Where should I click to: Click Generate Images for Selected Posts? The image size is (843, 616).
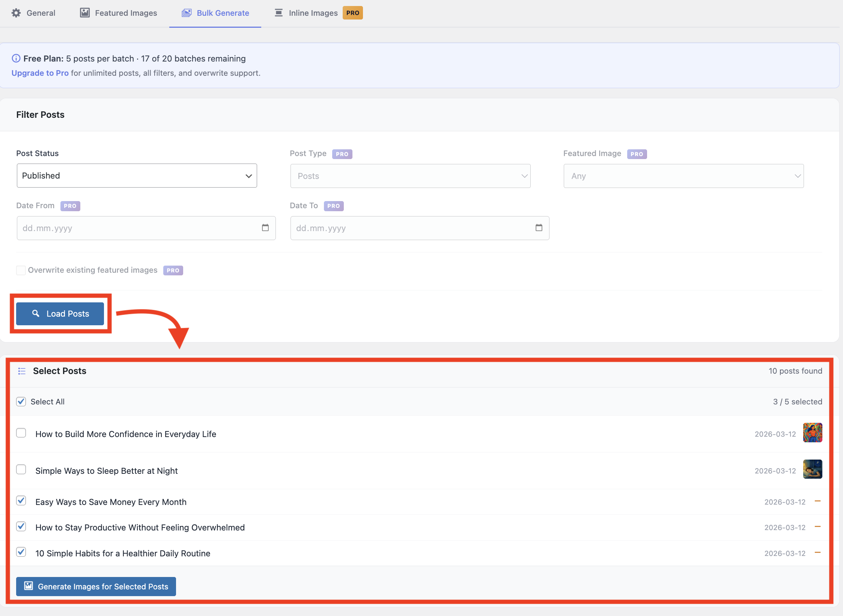[96, 586]
